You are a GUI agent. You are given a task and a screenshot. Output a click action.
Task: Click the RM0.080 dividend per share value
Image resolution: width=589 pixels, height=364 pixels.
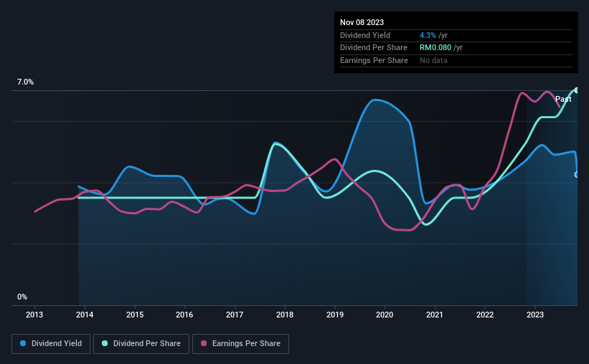(x=435, y=48)
